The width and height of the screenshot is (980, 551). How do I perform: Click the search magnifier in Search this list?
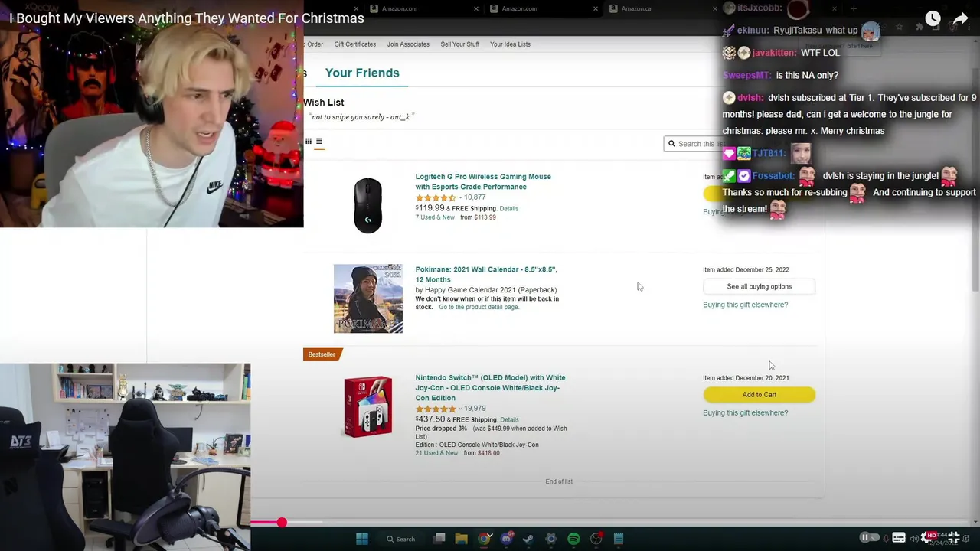671,144
